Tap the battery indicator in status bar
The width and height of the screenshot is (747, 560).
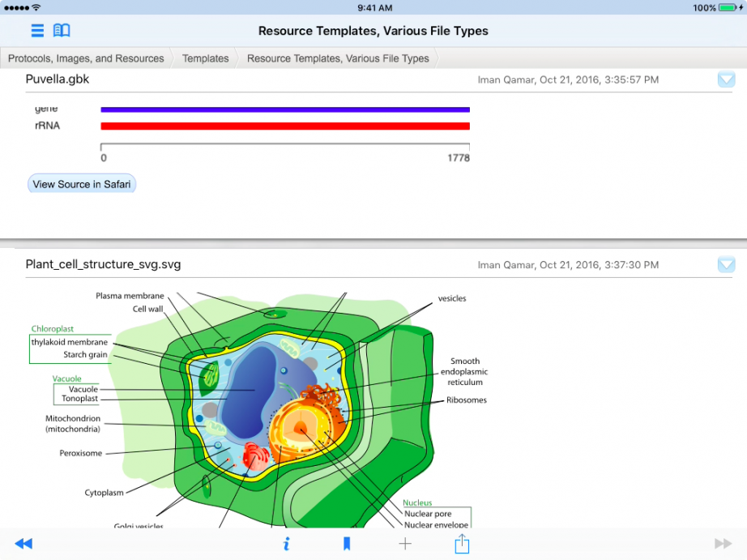tap(728, 8)
